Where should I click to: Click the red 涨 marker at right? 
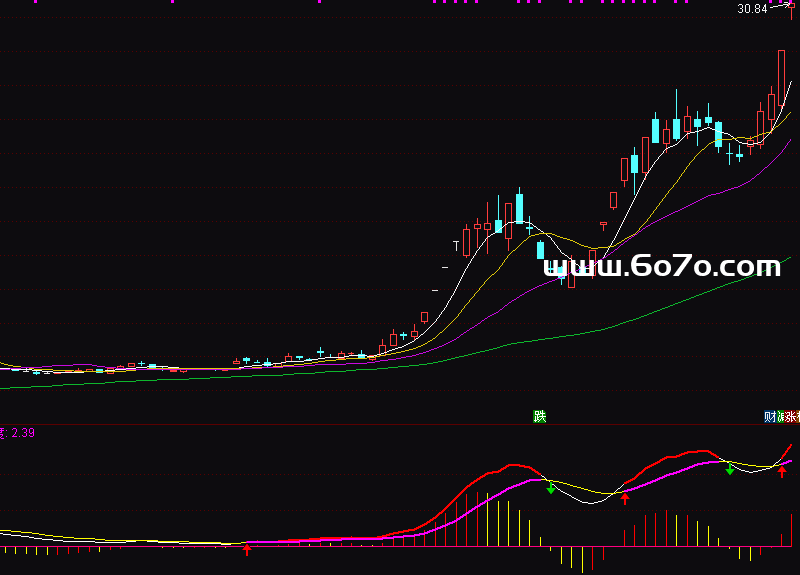791,416
